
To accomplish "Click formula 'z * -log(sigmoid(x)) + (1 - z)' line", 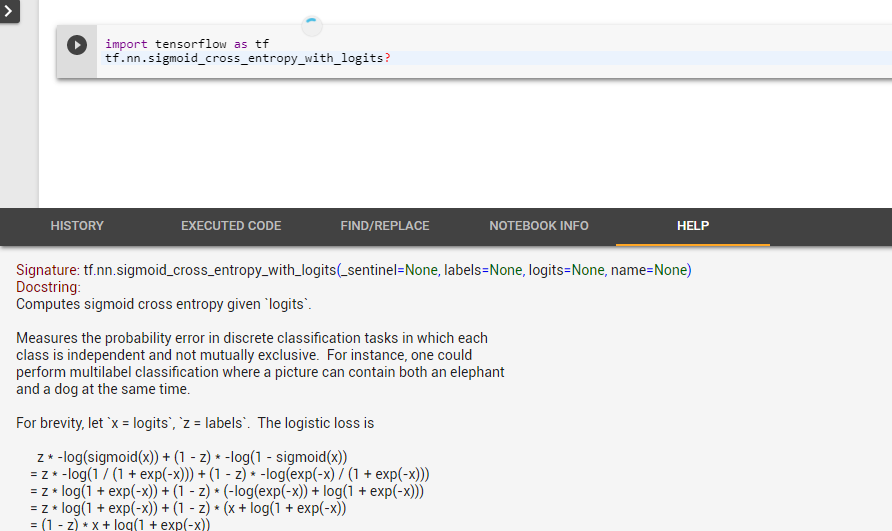I will (x=192, y=457).
